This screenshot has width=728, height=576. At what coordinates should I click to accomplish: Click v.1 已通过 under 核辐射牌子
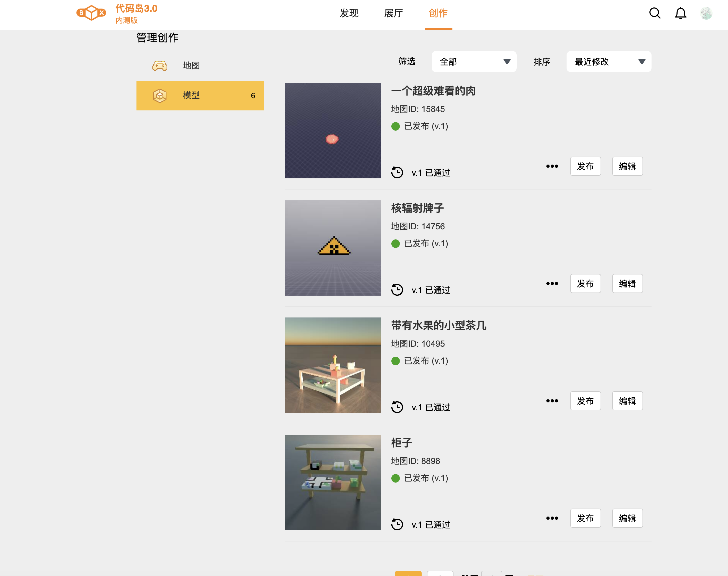[x=431, y=290]
